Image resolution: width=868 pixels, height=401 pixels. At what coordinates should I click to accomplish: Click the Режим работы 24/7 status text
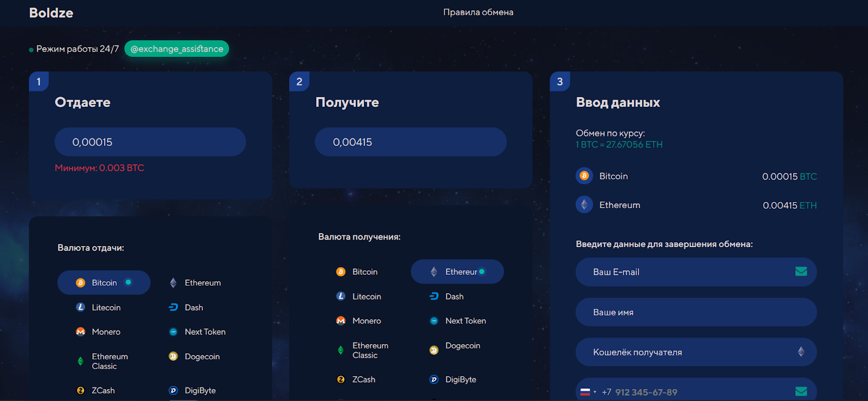click(x=78, y=49)
